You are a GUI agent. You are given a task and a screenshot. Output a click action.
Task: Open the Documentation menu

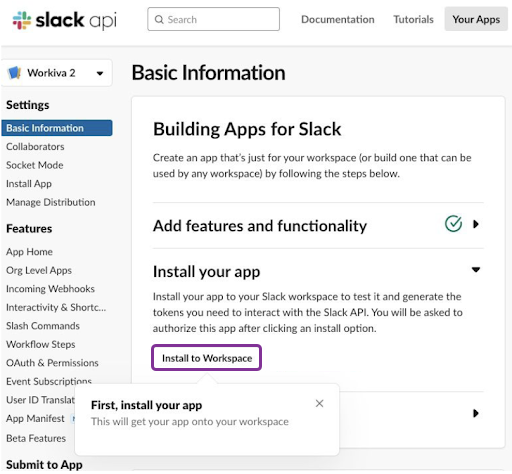pyautogui.click(x=338, y=19)
